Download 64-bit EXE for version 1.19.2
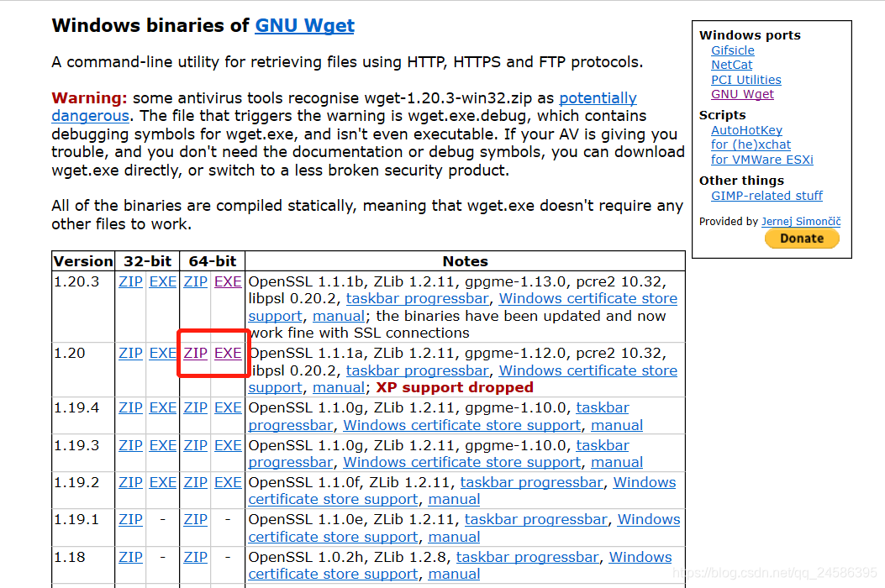The image size is (885, 588). coord(228,483)
